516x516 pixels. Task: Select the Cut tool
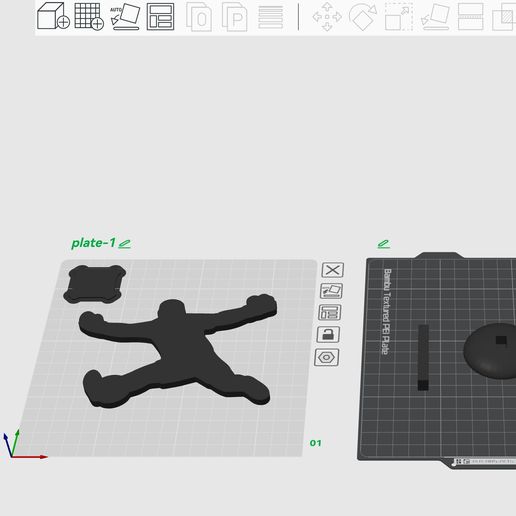[x=471, y=17]
